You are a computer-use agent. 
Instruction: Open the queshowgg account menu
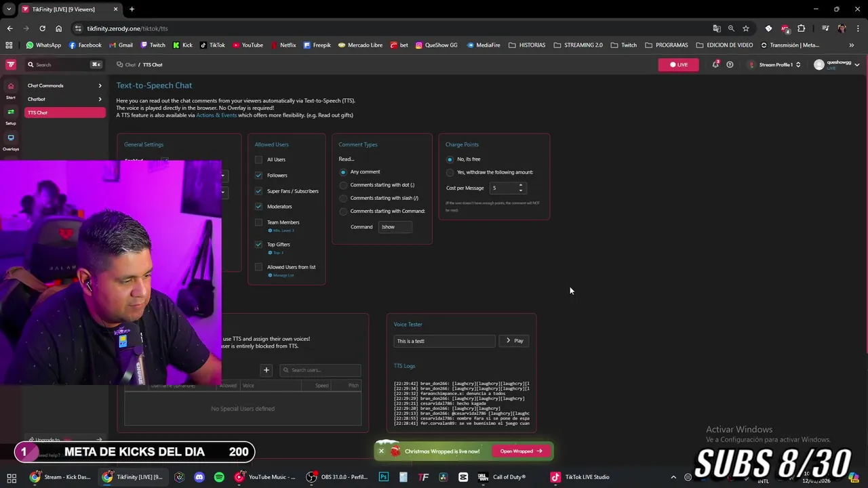(837, 64)
